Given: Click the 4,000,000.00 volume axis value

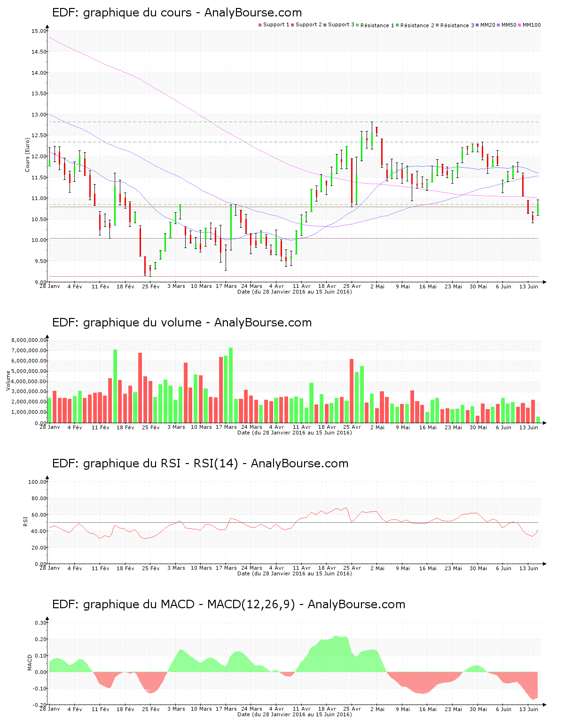Looking at the screenshot, I should click(x=30, y=382).
